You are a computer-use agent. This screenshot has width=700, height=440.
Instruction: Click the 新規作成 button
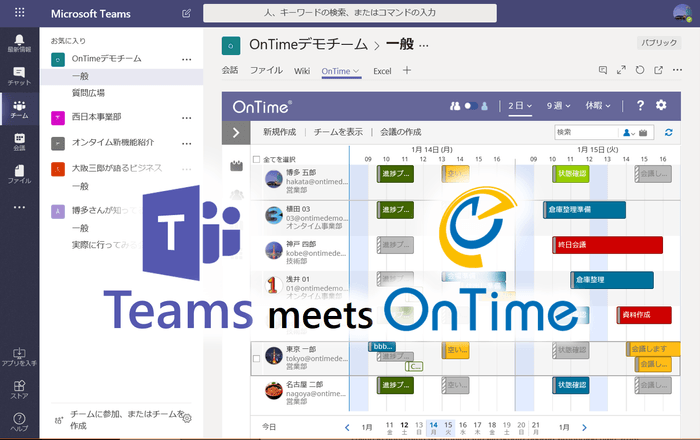(x=280, y=132)
